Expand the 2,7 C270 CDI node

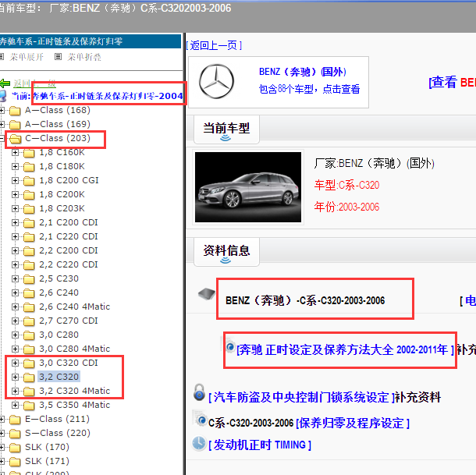tap(15, 321)
